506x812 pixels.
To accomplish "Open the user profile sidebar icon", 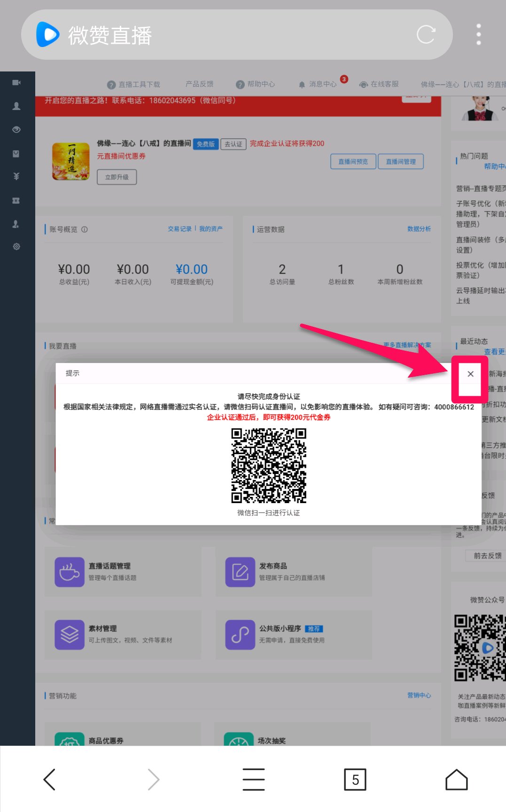I will [16, 106].
